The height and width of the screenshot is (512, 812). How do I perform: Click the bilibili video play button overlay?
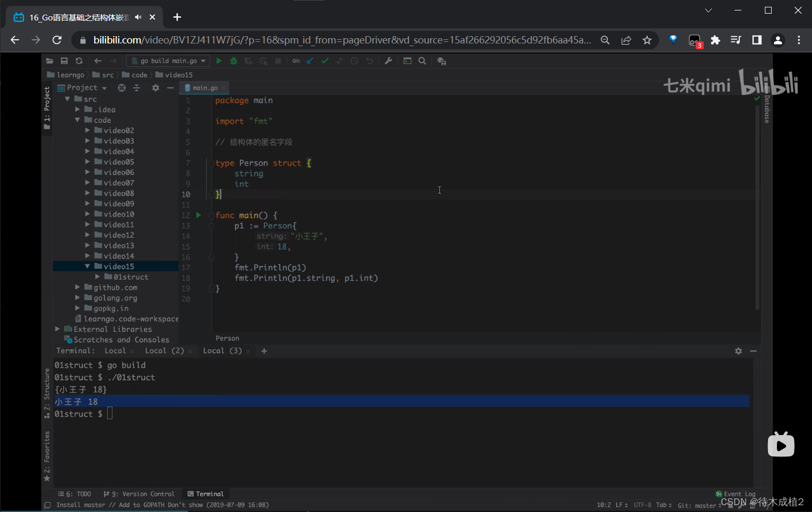tap(781, 444)
